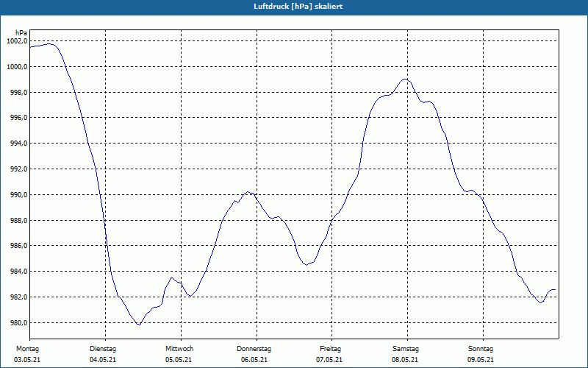Screen dimensions: 588x368
Task: Select the 996,0 axis value
Action: pos(19,118)
